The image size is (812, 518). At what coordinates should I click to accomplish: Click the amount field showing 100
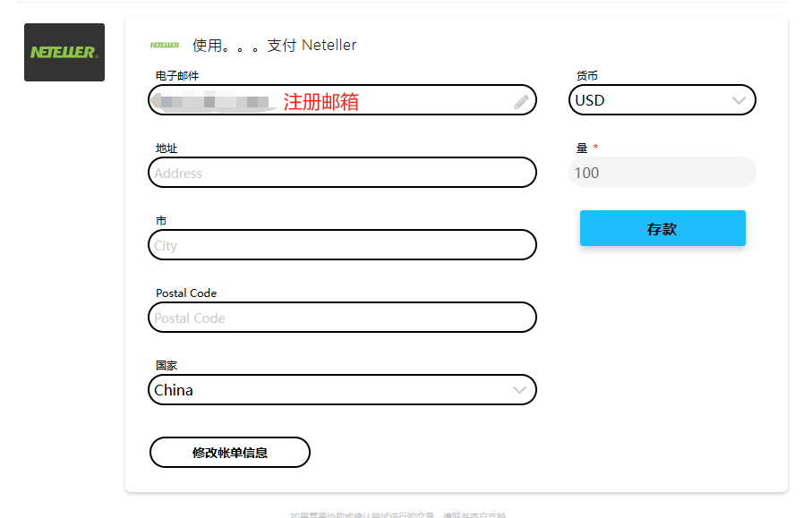click(x=662, y=173)
